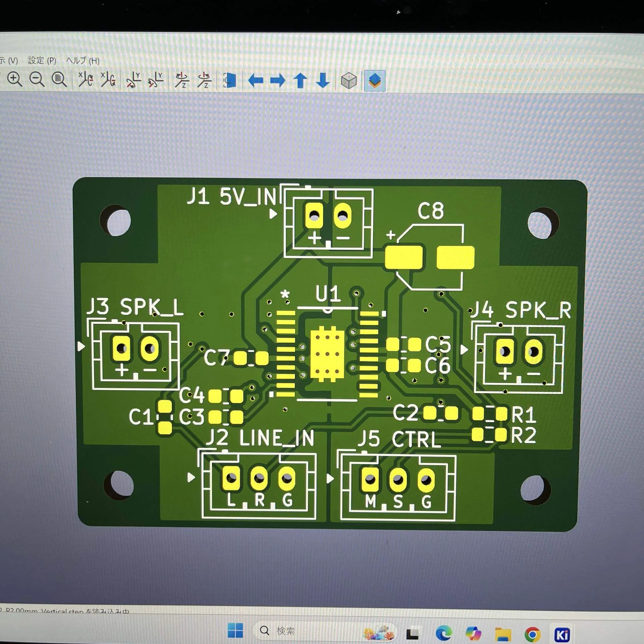Viewport: 644px width, 644px height.
Task: Open the partially visible 示 (V) menu
Action: click(9, 60)
